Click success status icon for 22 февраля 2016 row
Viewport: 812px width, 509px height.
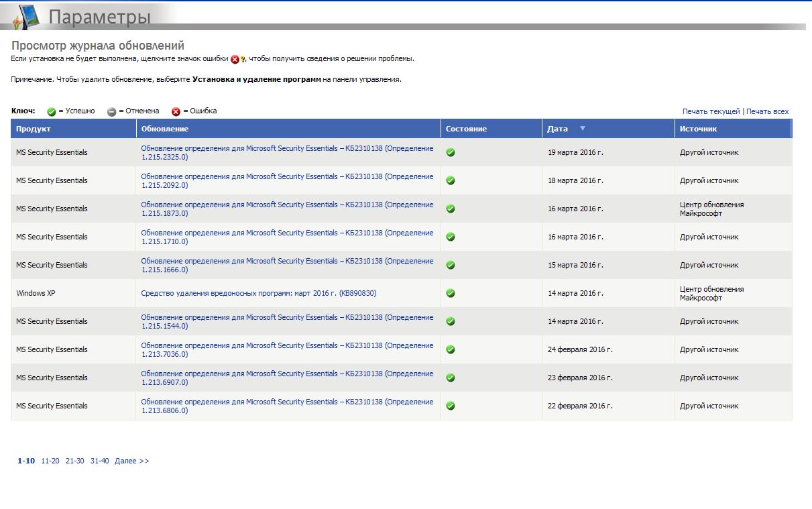[x=451, y=406]
